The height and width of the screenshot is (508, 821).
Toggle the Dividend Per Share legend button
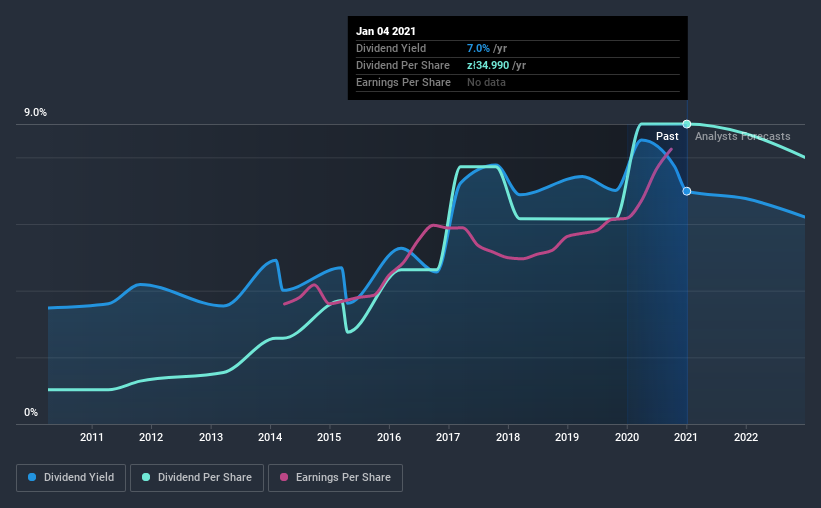pyautogui.click(x=197, y=478)
